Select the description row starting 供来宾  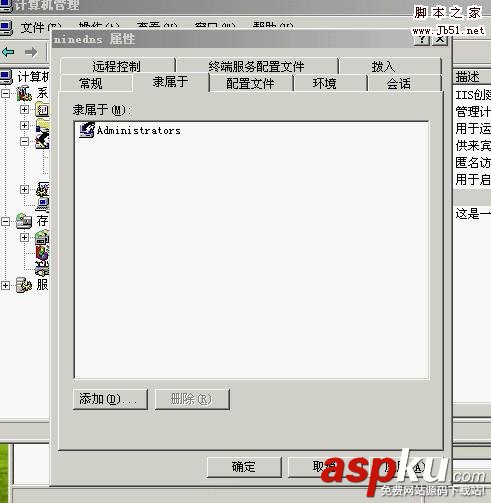tap(473, 146)
